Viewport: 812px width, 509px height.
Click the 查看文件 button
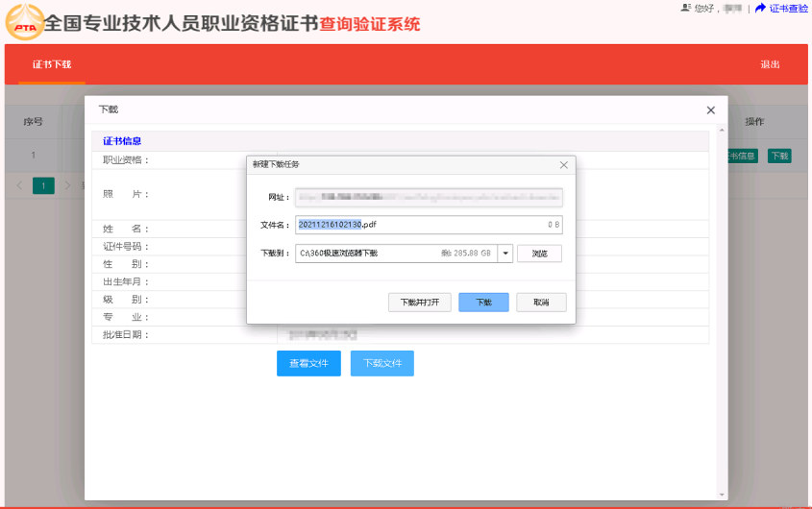pyautogui.click(x=308, y=364)
